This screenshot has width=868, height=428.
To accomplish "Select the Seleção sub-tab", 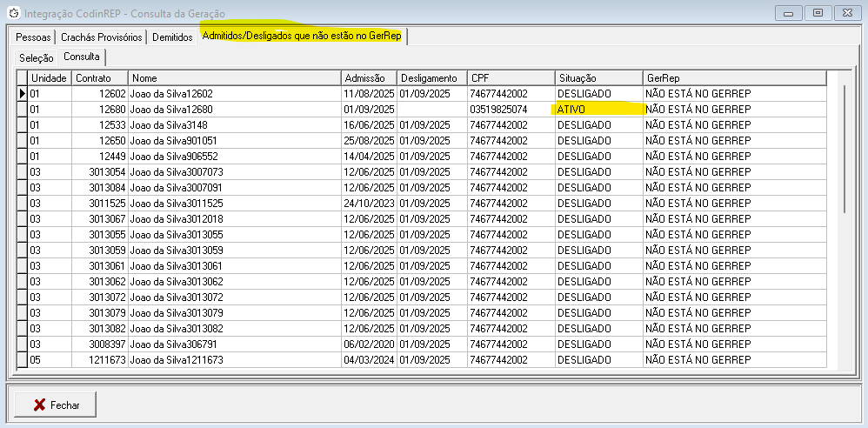I will (x=36, y=57).
